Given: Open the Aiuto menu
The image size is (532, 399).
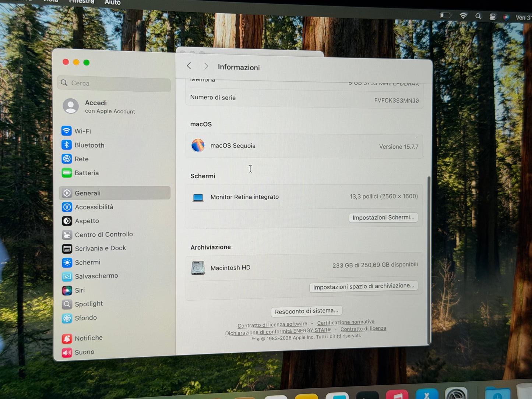Looking at the screenshot, I should click(x=112, y=3).
